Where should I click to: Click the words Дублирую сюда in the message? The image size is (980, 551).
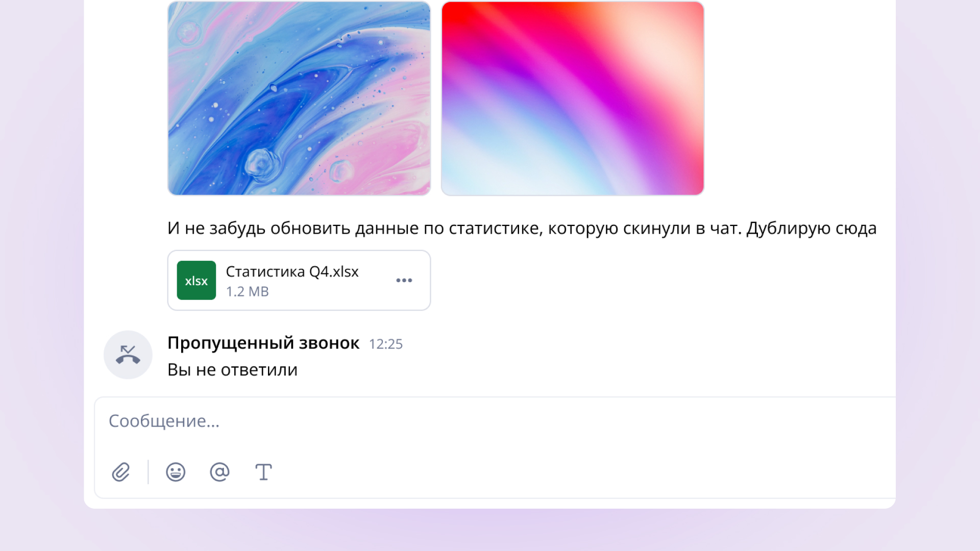point(812,228)
